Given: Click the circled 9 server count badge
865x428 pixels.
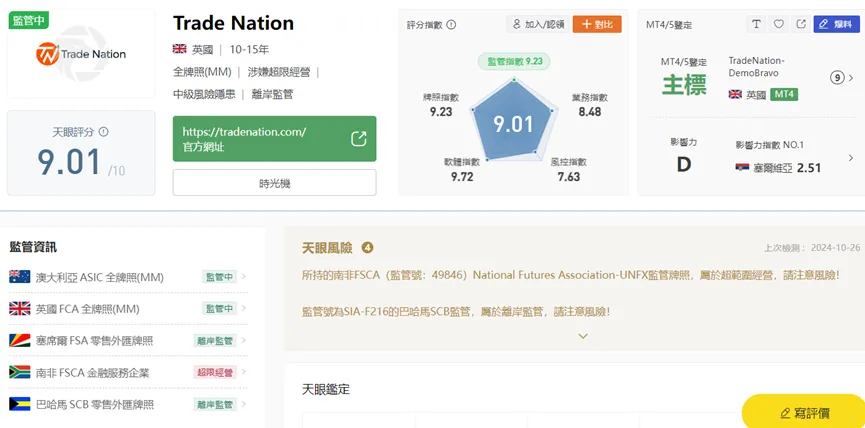Looking at the screenshot, I should [x=837, y=78].
